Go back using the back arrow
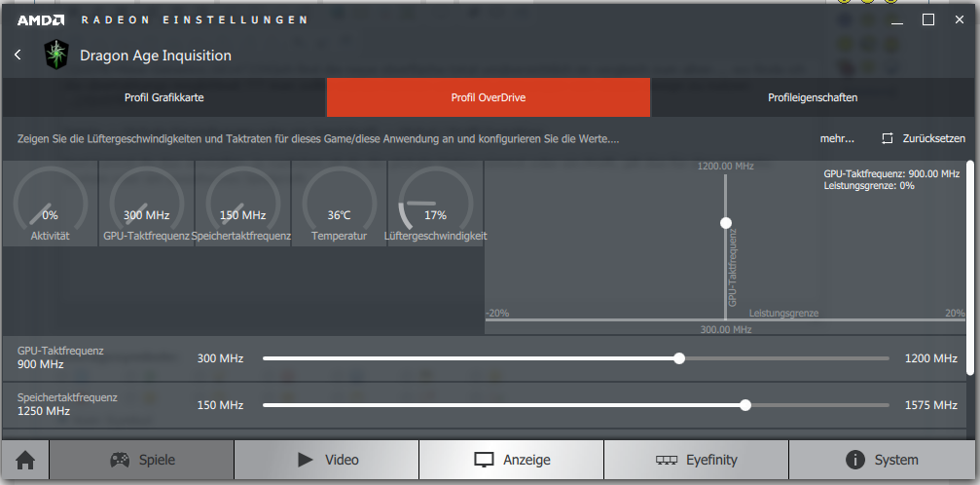980x485 pixels. pyautogui.click(x=18, y=56)
